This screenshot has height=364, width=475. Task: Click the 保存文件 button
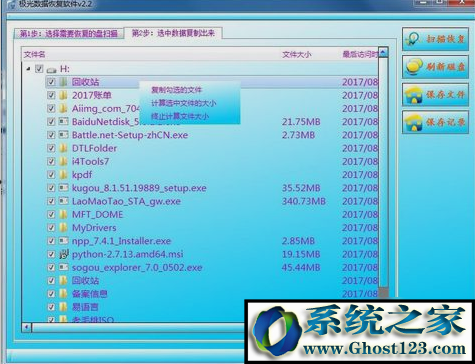(435, 95)
